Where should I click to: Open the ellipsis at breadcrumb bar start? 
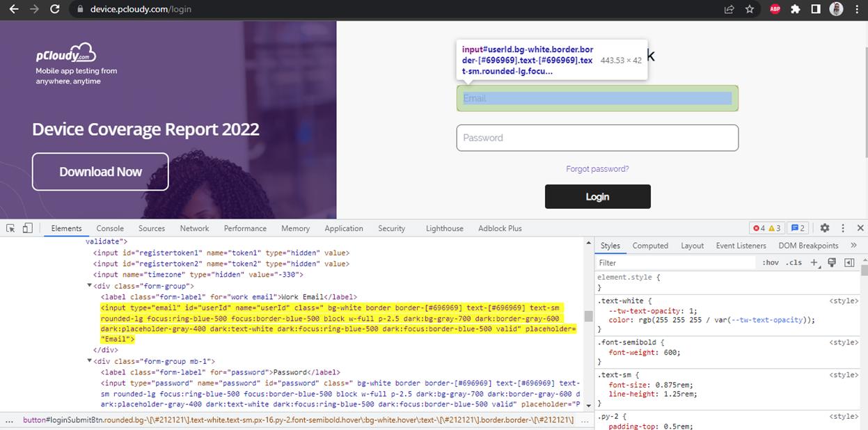[10, 420]
